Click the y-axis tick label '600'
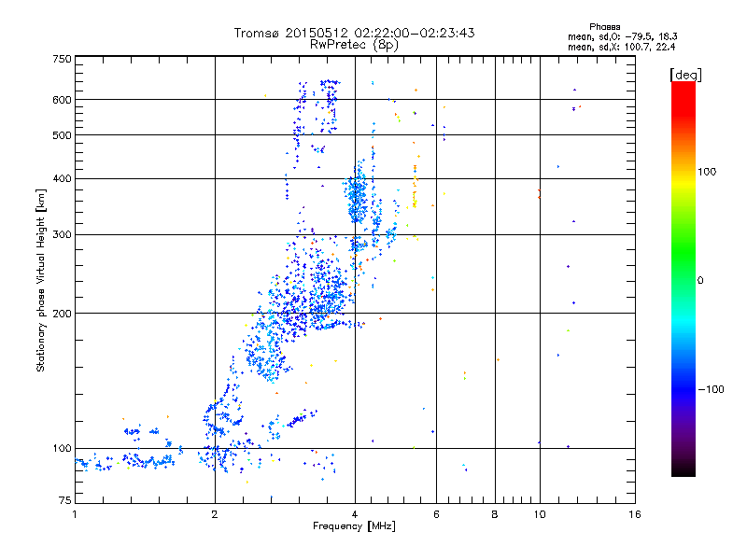This screenshot has height=560, width=747. click(x=62, y=100)
